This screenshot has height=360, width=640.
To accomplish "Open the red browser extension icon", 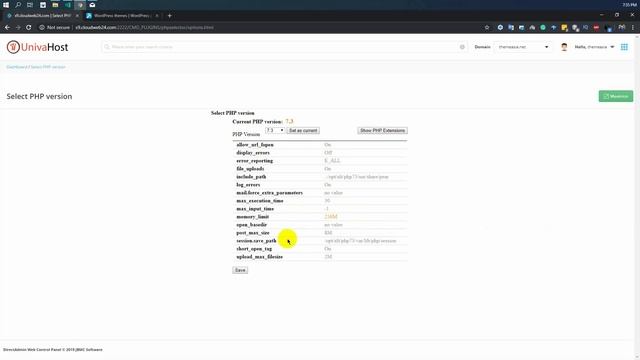I will click(596, 27).
